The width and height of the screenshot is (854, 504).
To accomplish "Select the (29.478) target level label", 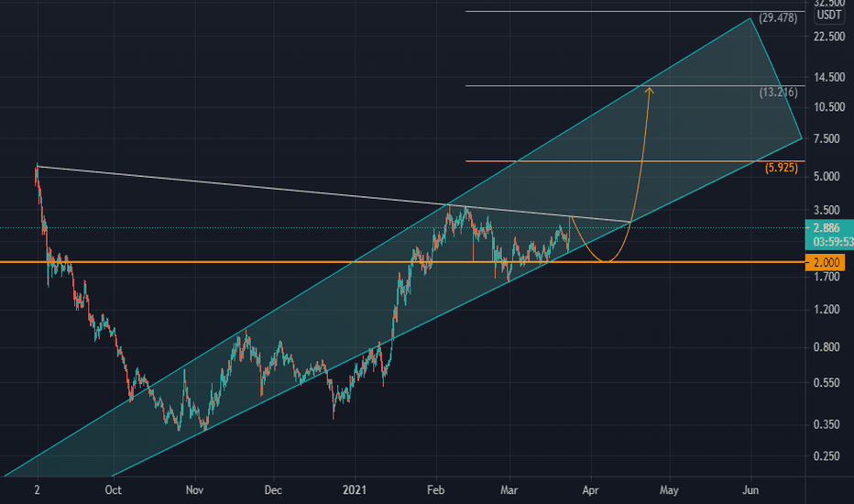I will pyautogui.click(x=778, y=18).
